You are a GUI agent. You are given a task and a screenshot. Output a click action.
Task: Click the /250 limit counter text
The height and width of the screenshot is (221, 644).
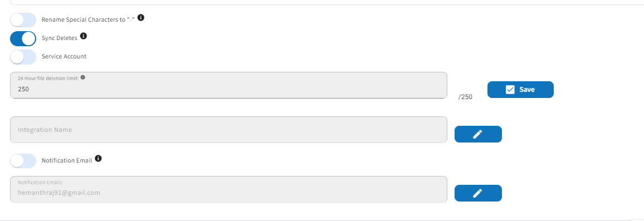tap(465, 97)
